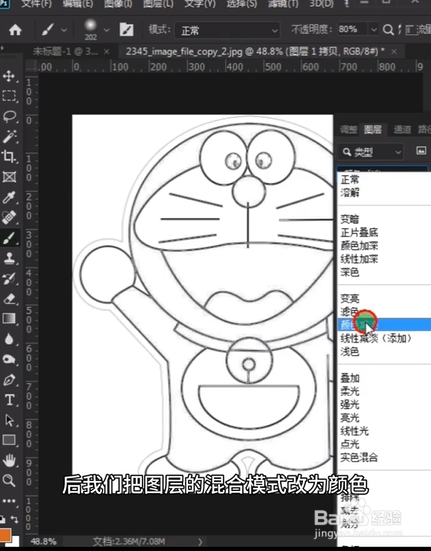Viewport: 431px width, 551px height.
Task: Expand the opacity 80% slider arrow
Action: point(374,30)
